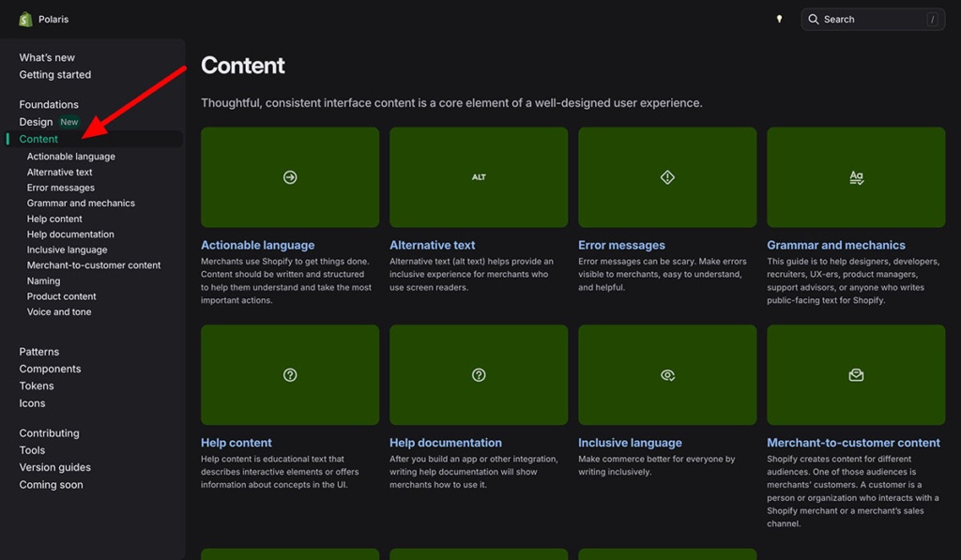This screenshot has height=560, width=961.
Task: Select Naming under Content
Action: [x=43, y=280]
